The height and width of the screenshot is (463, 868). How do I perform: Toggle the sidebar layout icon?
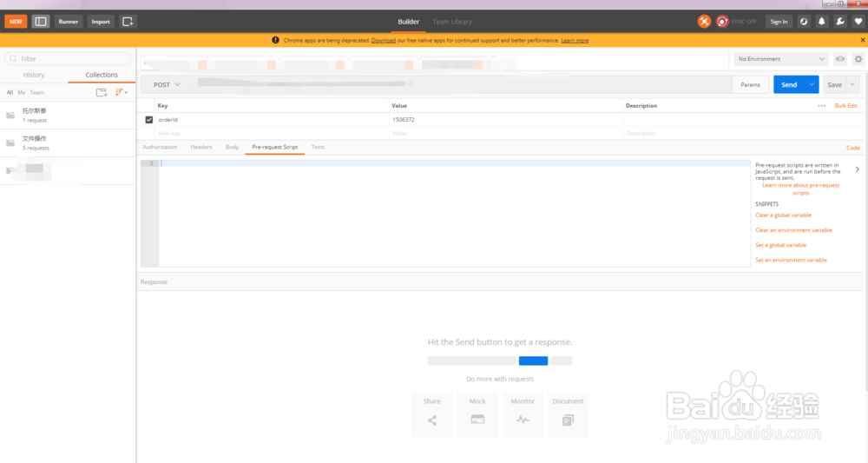pyautogui.click(x=41, y=22)
